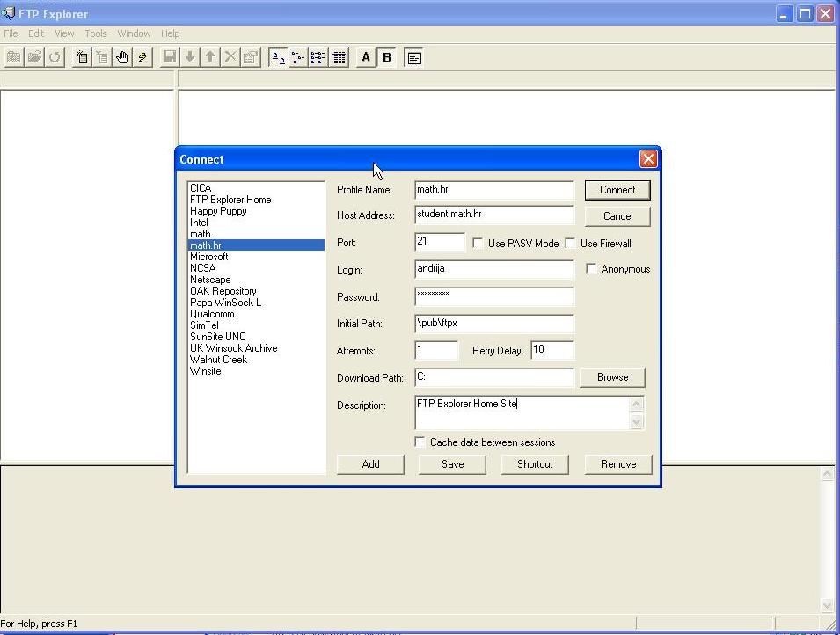Open the Tools menu

coord(96,33)
